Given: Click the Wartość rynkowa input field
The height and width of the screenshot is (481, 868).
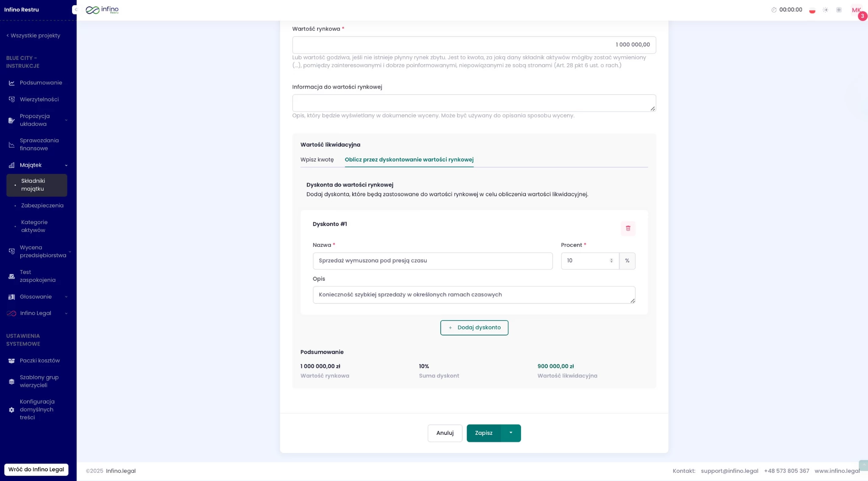Looking at the screenshot, I should pos(474,45).
